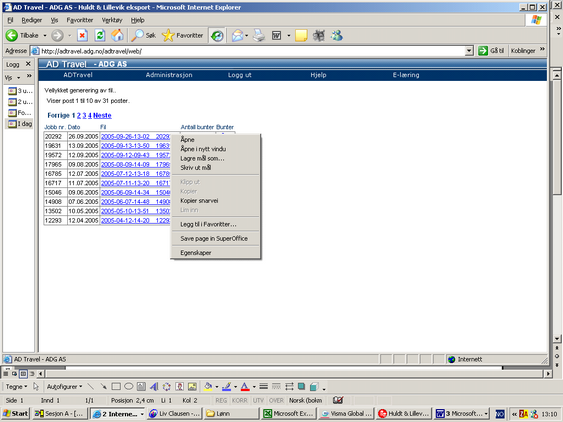Open the Autofigurer dropdown
This screenshot has height=422, width=563.
[64, 387]
